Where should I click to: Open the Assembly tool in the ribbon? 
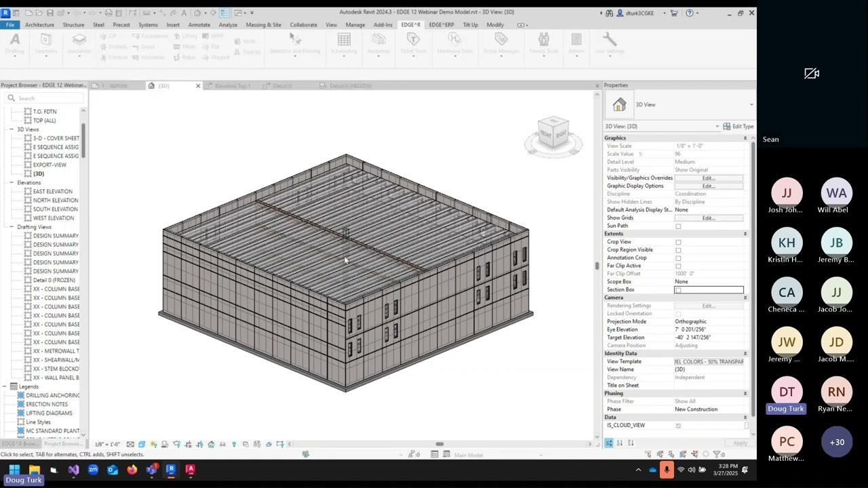coord(378,43)
